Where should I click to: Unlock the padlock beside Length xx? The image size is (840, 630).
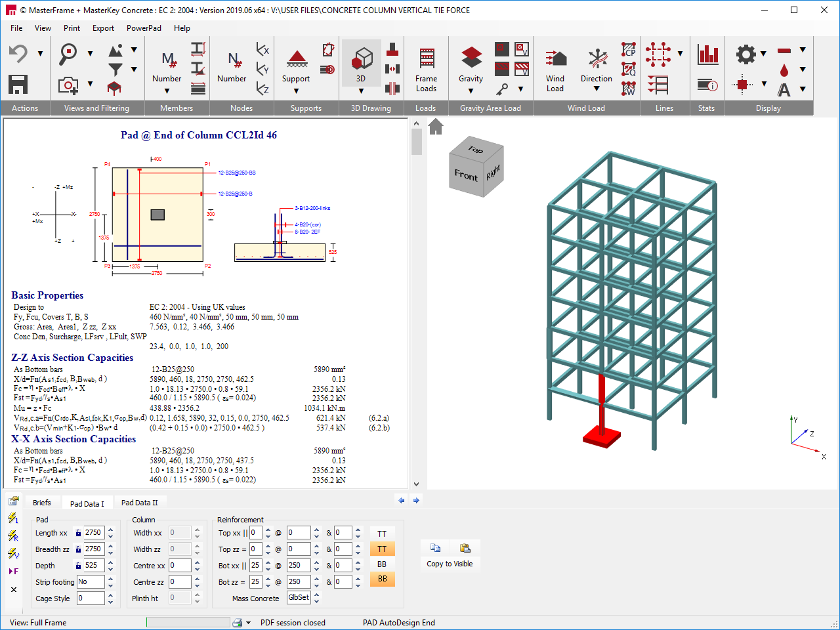[x=78, y=532]
